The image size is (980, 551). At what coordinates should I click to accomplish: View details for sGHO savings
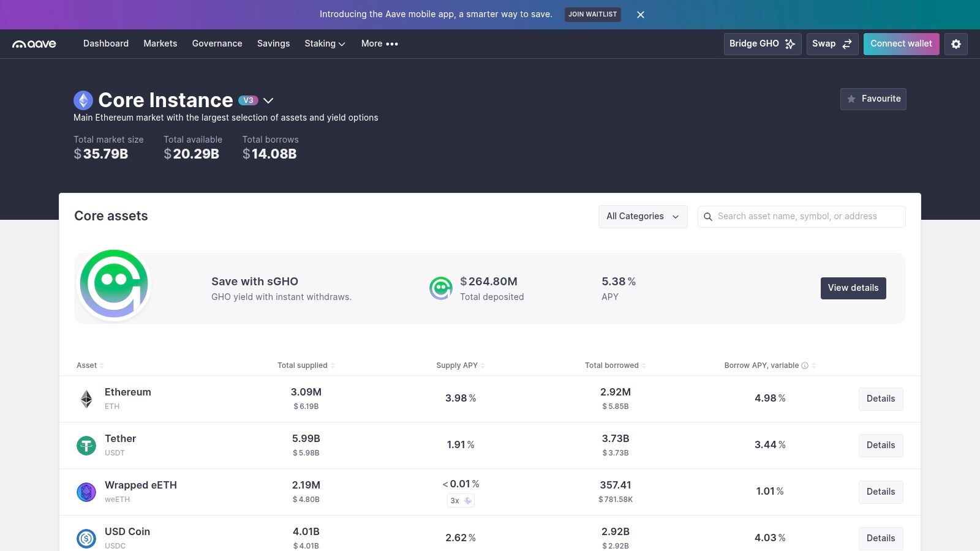click(x=853, y=288)
